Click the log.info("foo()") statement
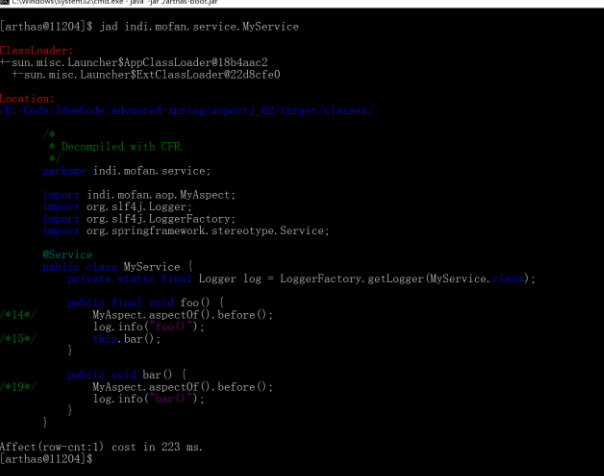The height and width of the screenshot is (476, 604). (149, 327)
